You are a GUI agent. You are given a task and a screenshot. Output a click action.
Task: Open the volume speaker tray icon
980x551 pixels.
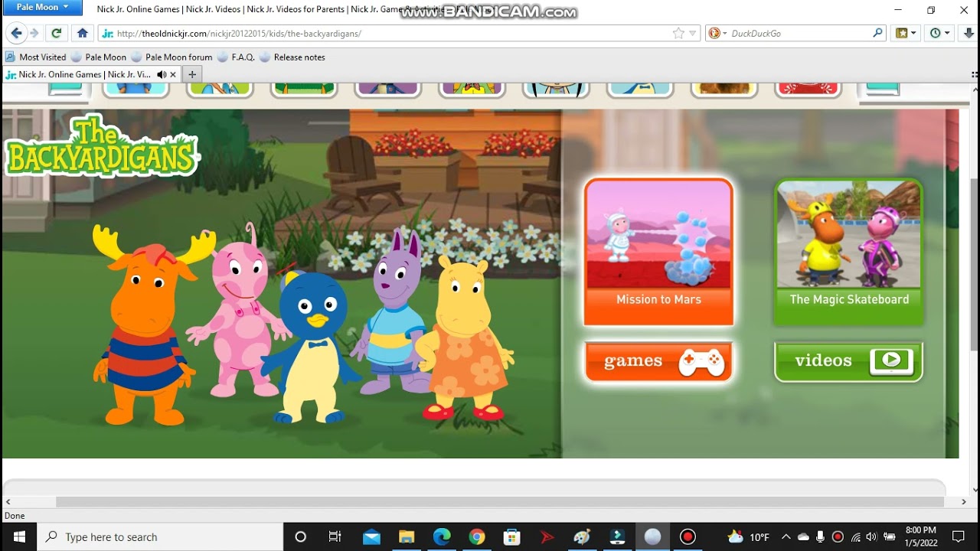coord(871,536)
